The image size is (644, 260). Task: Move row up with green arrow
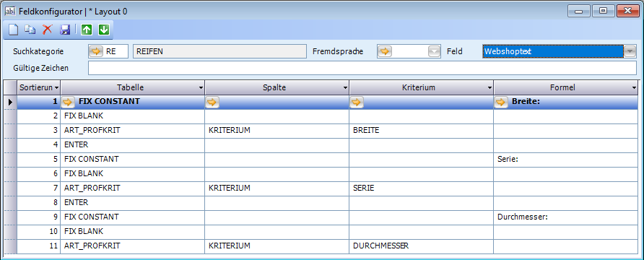(x=87, y=30)
